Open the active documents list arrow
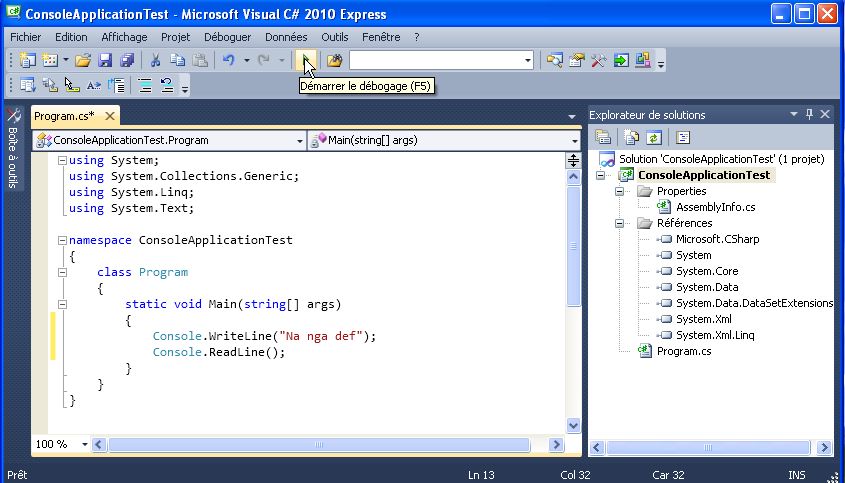This screenshot has width=845, height=483. 572,116
